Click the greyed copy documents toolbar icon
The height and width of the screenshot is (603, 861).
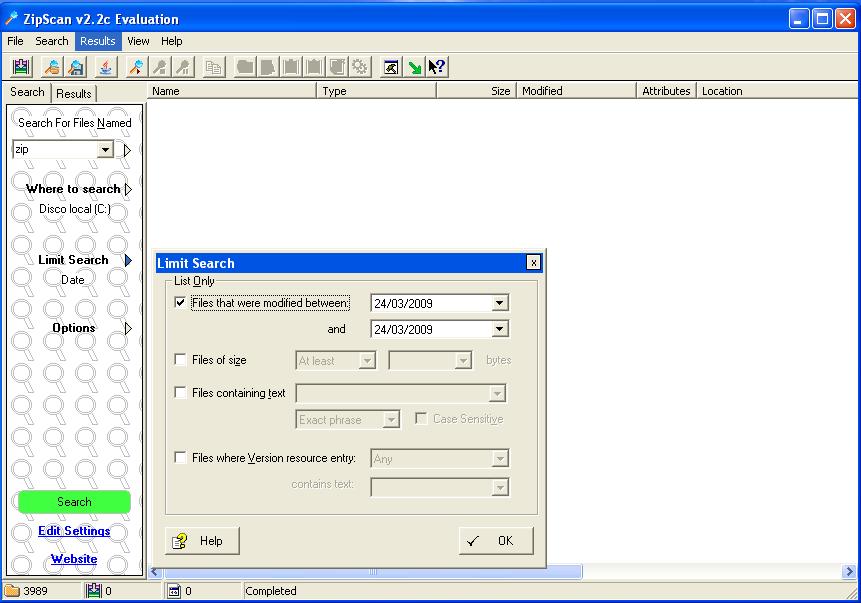(x=214, y=67)
